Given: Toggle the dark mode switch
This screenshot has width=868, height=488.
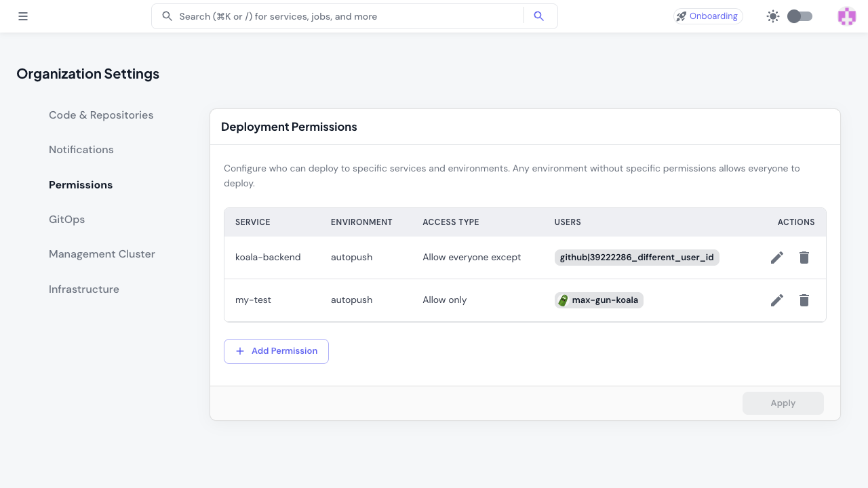Looking at the screenshot, I should coord(799,16).
